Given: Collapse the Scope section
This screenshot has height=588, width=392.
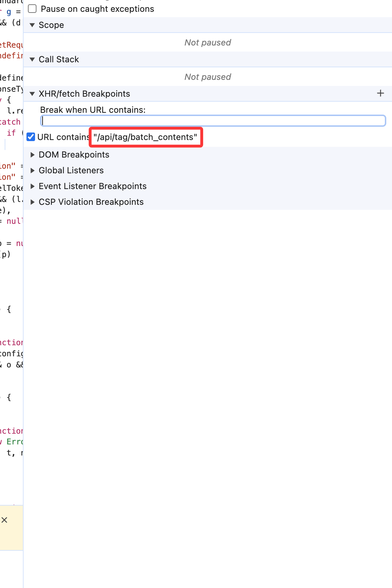Looking at the screenshot, I should point(32,25).
